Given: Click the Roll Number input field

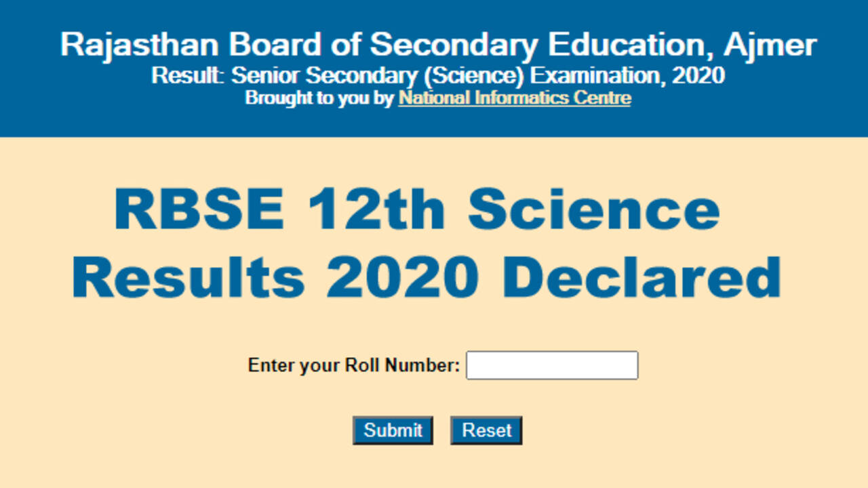Looking at the screenshot, I should coord(552,365).
